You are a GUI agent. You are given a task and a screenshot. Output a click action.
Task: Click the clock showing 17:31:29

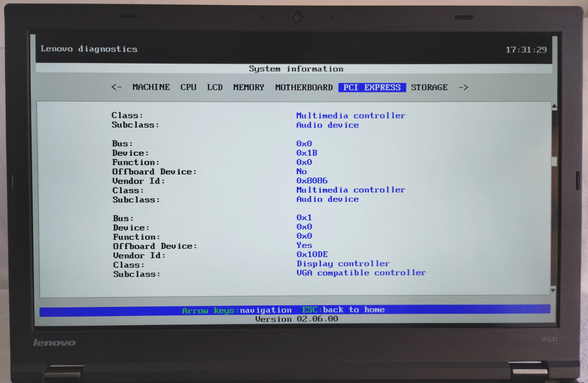[x=526, y=50]
